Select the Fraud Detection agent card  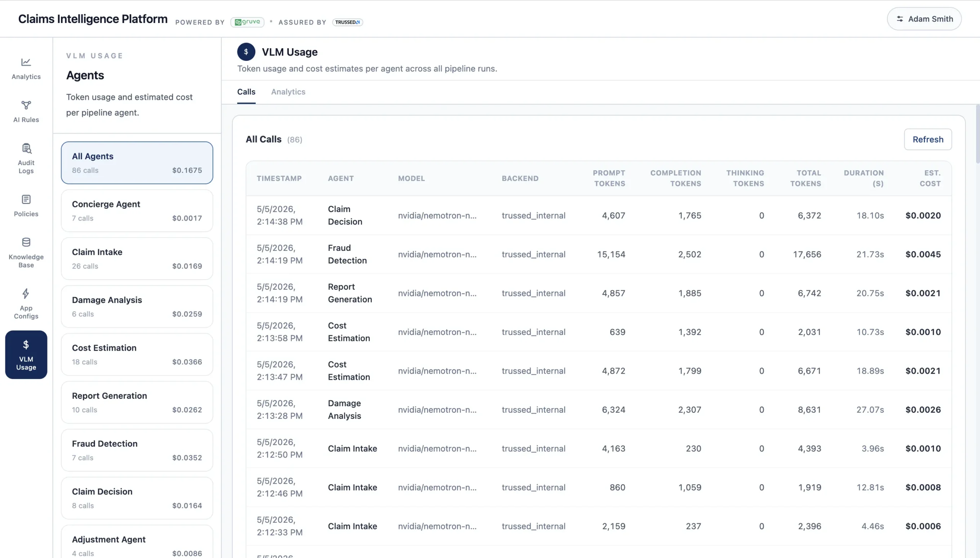137,450
